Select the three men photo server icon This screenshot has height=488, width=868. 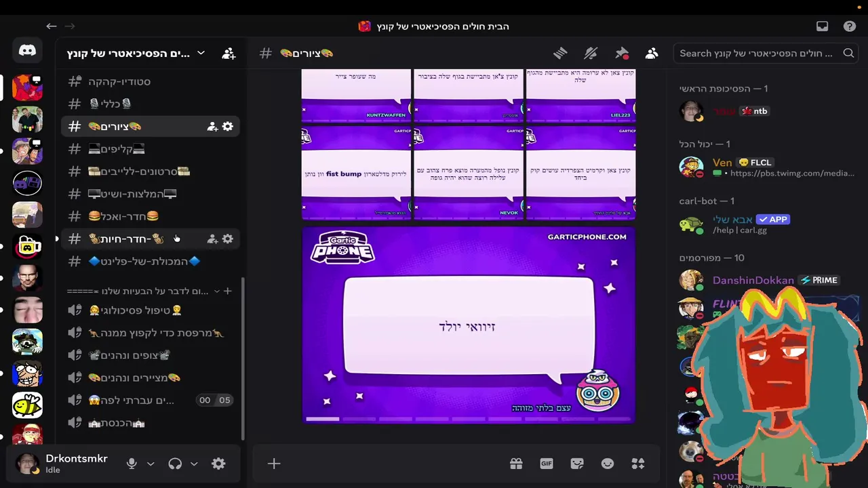27,120
